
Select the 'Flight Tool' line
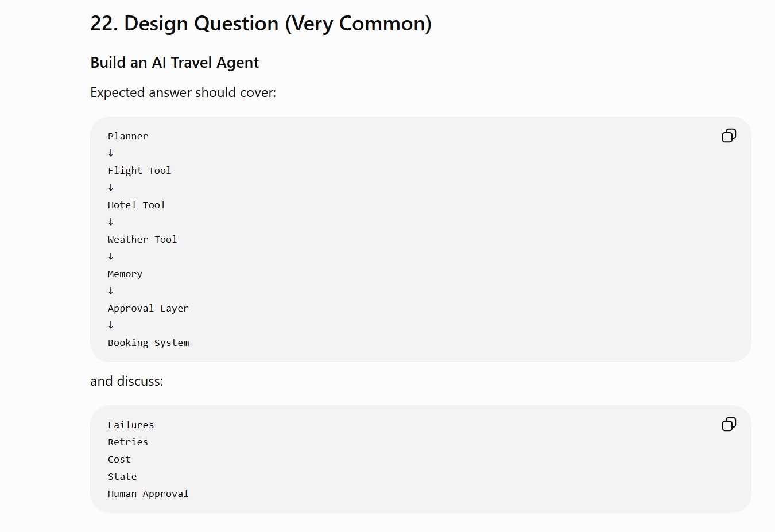139,170
